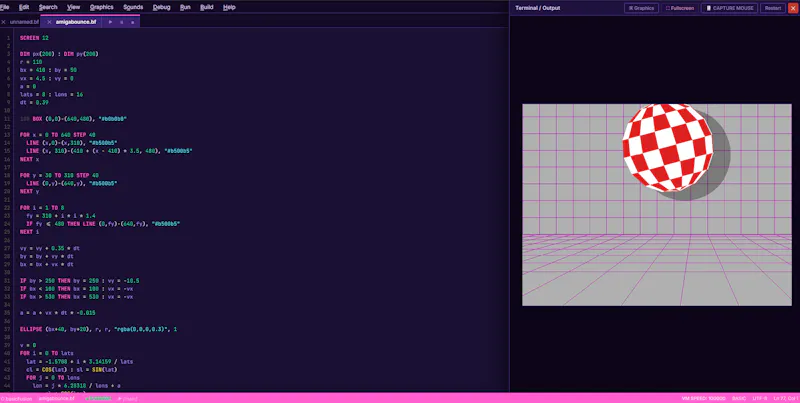Open the Search menu
The image size is (800, 403).
pyautogui.click(x=48, y=7)
